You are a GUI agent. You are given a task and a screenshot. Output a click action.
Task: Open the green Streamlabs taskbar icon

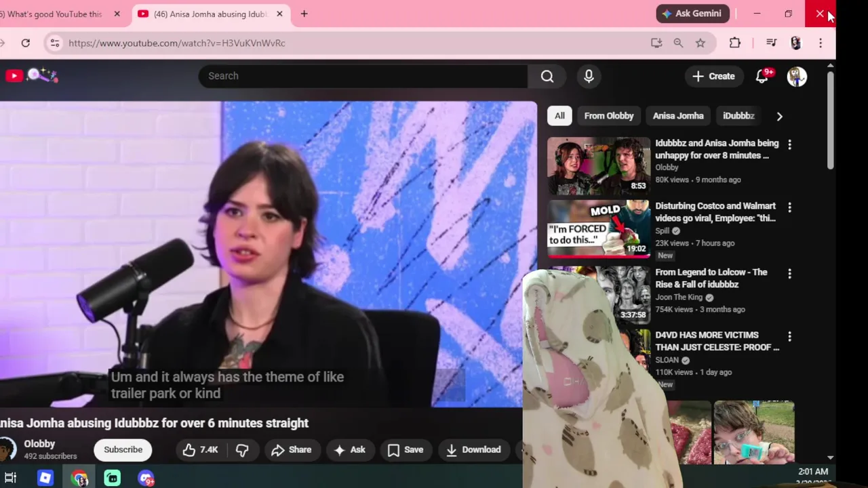pos(113,478)
